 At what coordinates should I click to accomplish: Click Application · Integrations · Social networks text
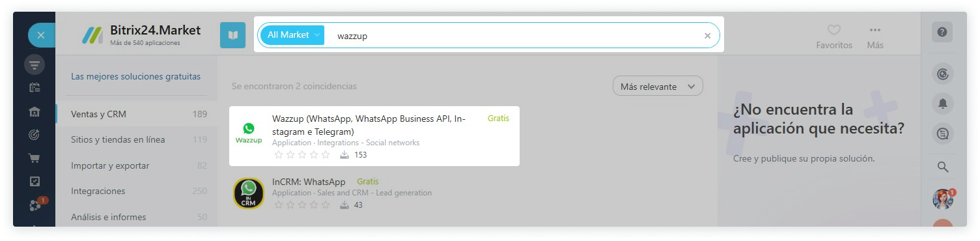(x=346, y=143)
